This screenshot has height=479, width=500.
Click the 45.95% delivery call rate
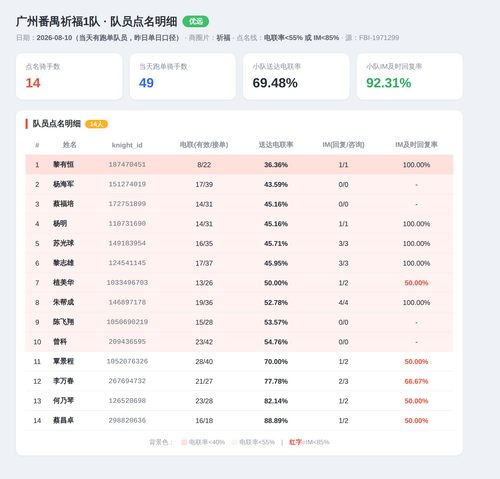pos(276,263)
